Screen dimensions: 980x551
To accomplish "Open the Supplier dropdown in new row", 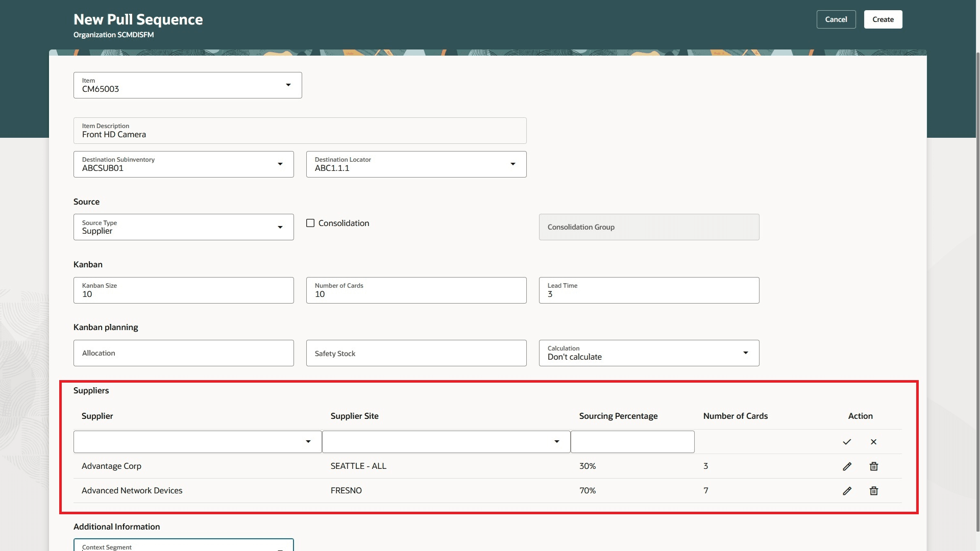I will pyautogui.click(x=308, y=442).
